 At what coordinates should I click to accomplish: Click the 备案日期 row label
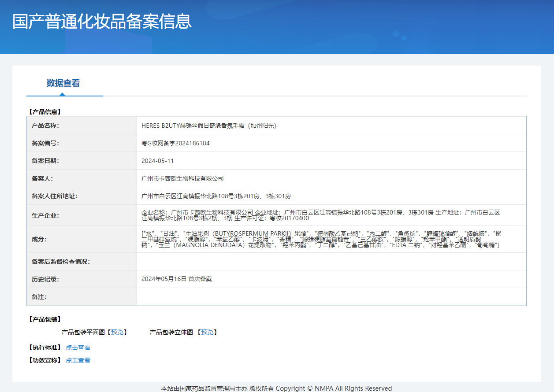pos(45,161)
